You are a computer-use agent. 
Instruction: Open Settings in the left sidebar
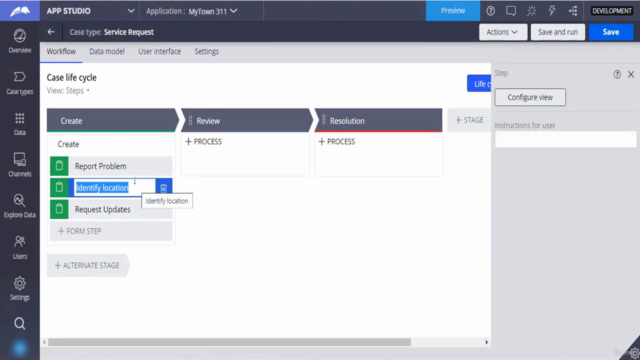click(x=20, y=289)
